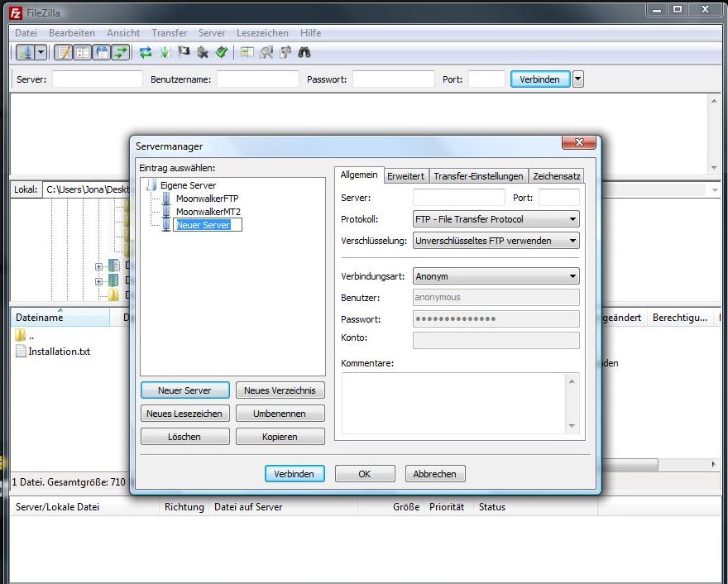This screenshot has width=728, height=584.
Task: Select the Eigene Server root folder
Action: tap(188, 185)
